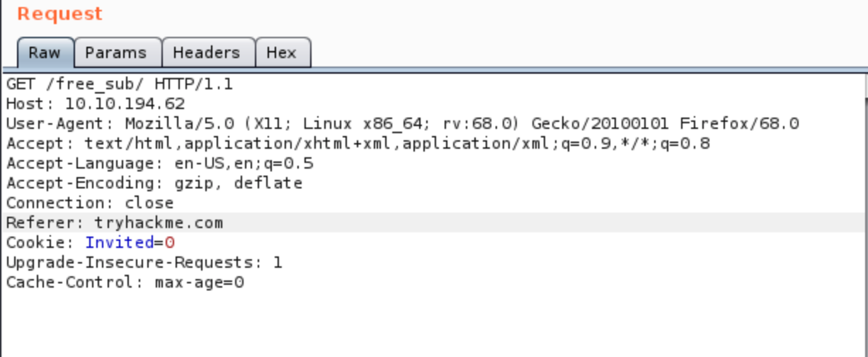Click the red cookie value 0
The width and height of the screenshot is (868, 357).
click(169, 243)
